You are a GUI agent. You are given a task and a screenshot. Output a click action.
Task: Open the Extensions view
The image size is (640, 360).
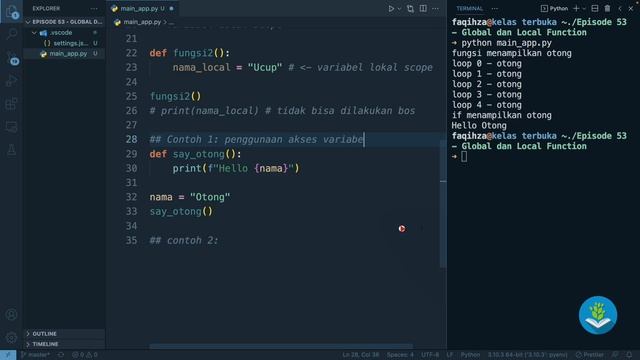click(x=11, y=104)
